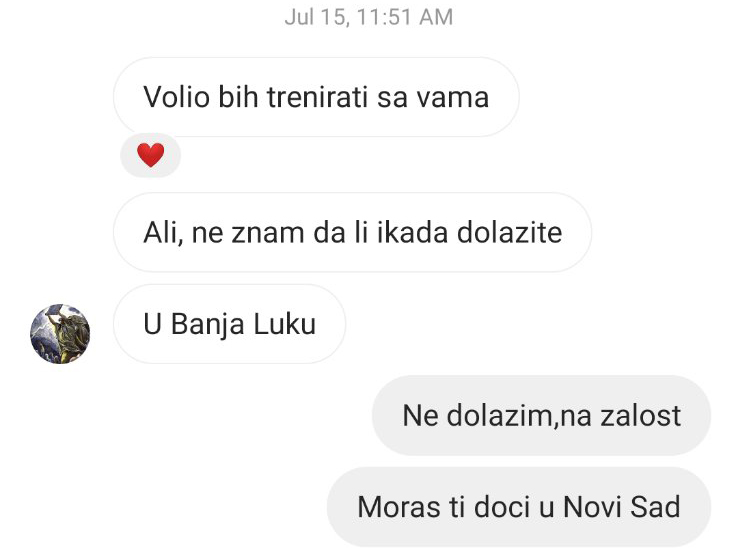738x551 pixels.
Task: Click the word "ikada" in the second bubble
Action: click(412, 232)
